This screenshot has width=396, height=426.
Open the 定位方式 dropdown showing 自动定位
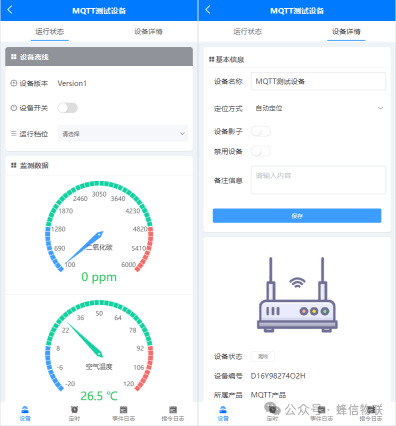[x=318, y=108]
